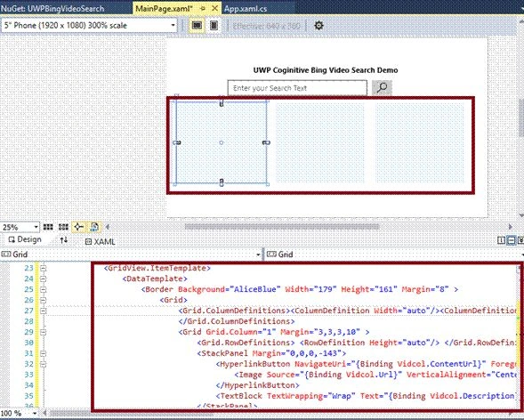Click the designer vertical scrollbar thumb
Viewport: 524px width, 420px height.
pyautogui.click(x=521, y=117)
